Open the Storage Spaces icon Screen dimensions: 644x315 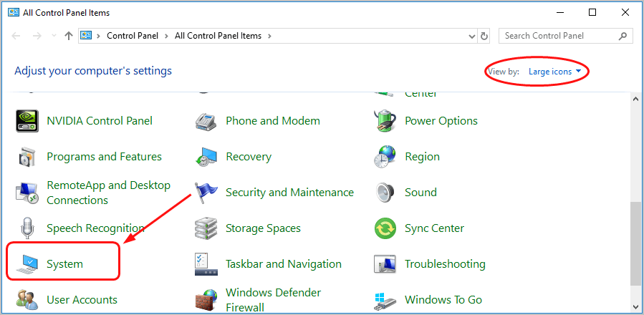point(206,228)
